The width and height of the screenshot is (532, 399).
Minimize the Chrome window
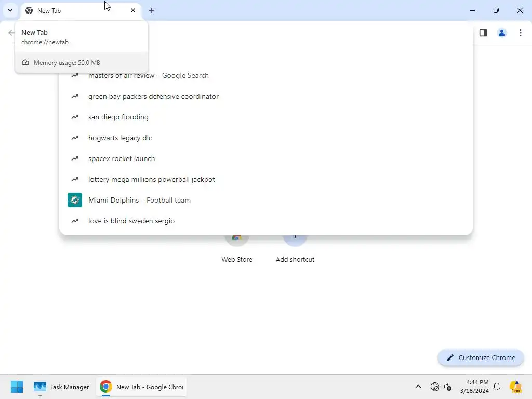pos(472,10)
